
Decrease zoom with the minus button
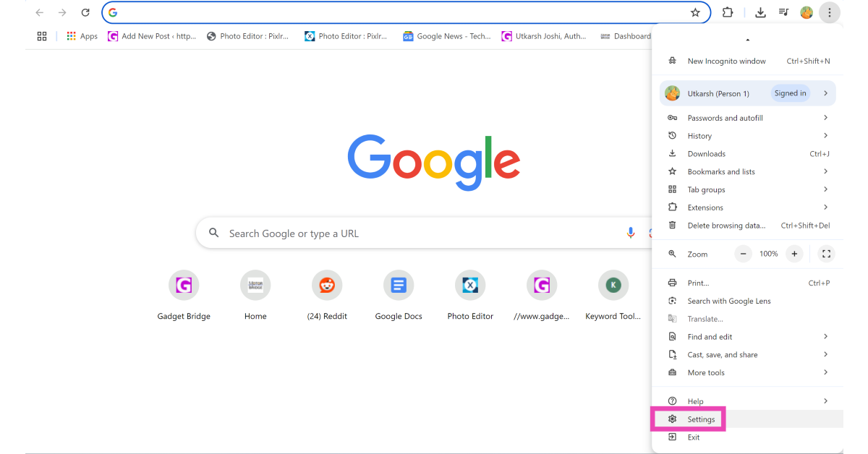(743, 254)
